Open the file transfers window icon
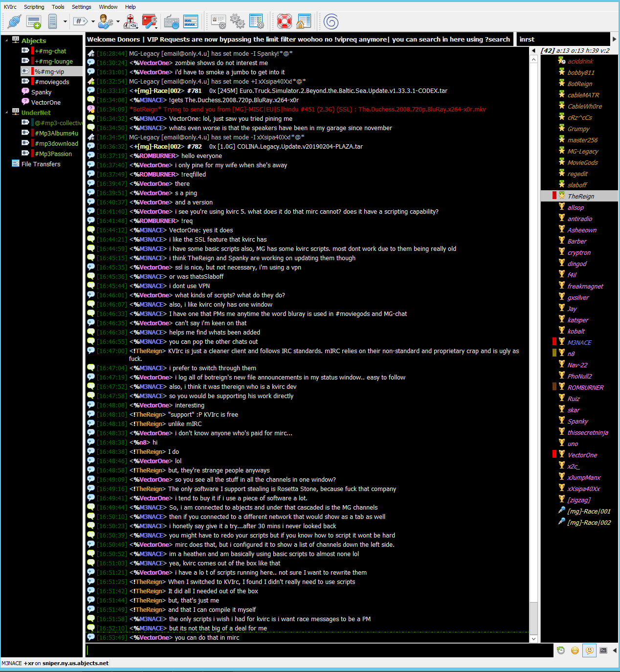Image resolution: width=620 pixels, height=672 pixels. (191, 22)
